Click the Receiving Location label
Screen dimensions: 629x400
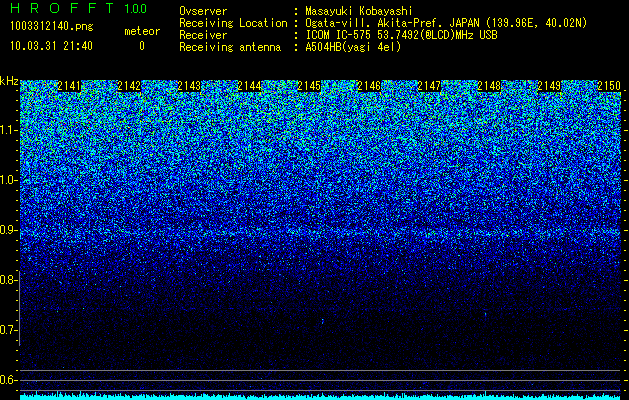coord(233,23)
